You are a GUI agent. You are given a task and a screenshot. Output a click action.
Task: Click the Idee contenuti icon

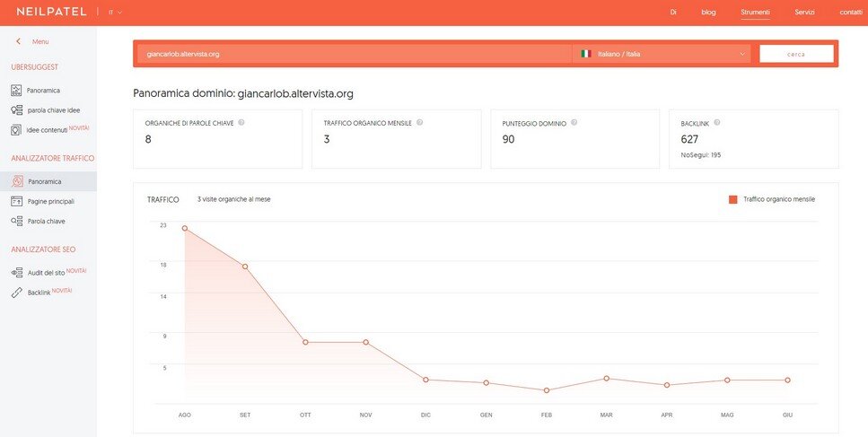pos(16,130)
